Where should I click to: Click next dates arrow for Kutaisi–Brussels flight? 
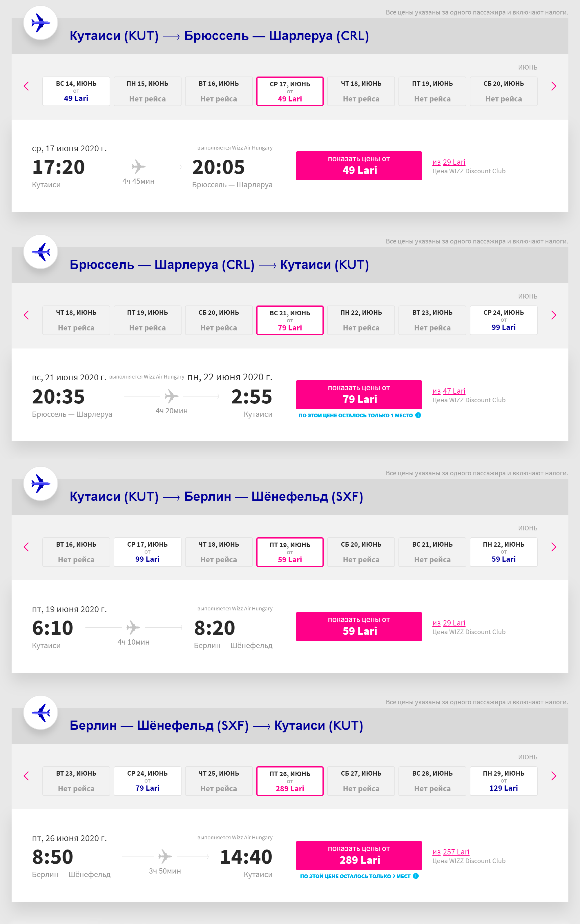point(554,86)
